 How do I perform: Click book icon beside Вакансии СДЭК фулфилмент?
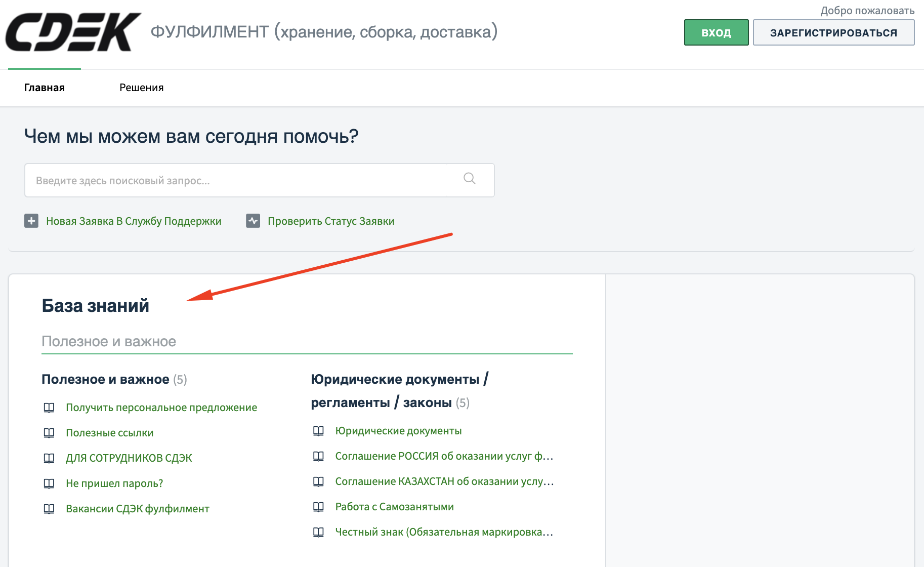[x=49, y=509]
